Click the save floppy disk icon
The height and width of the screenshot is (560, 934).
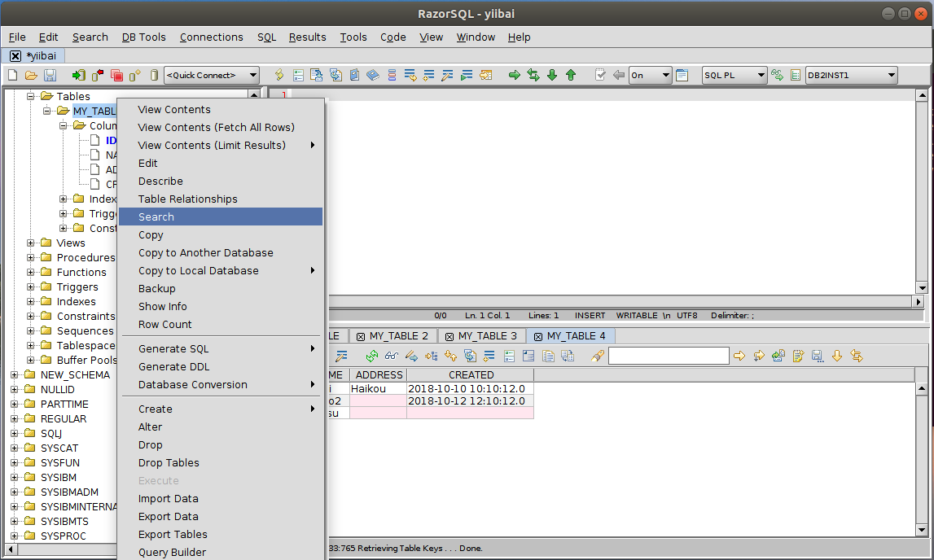50,75
